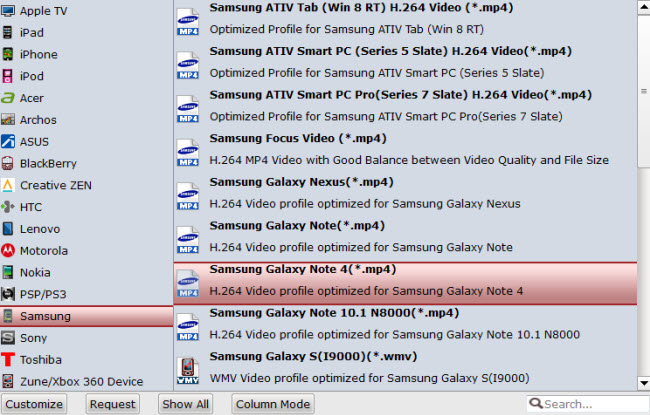The width and height of the screenshot is (650, 415).
Task: Click the vertical scrollbar thumb
Action: [644, 91]
